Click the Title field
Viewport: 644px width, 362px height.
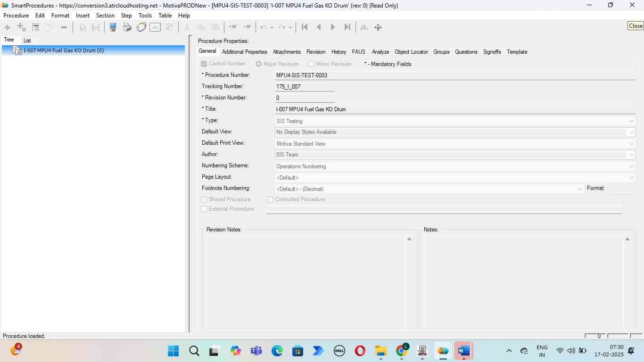point(455,109)
